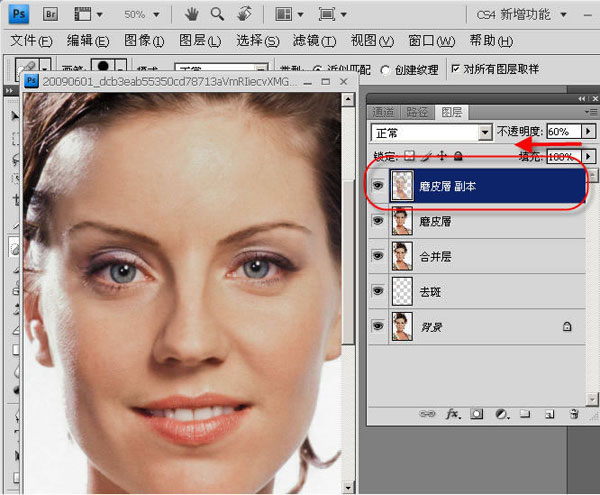Expand the 不透明度 opacity slider arrow
The image size is (600, 495).
[587, 132]
